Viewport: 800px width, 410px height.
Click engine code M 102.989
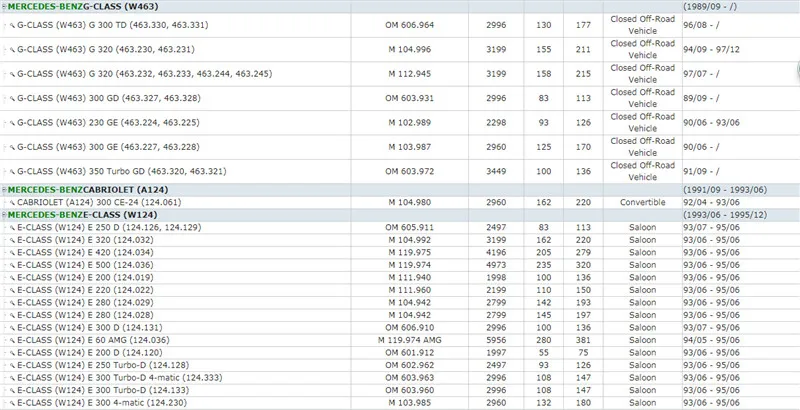click(410, 122)
